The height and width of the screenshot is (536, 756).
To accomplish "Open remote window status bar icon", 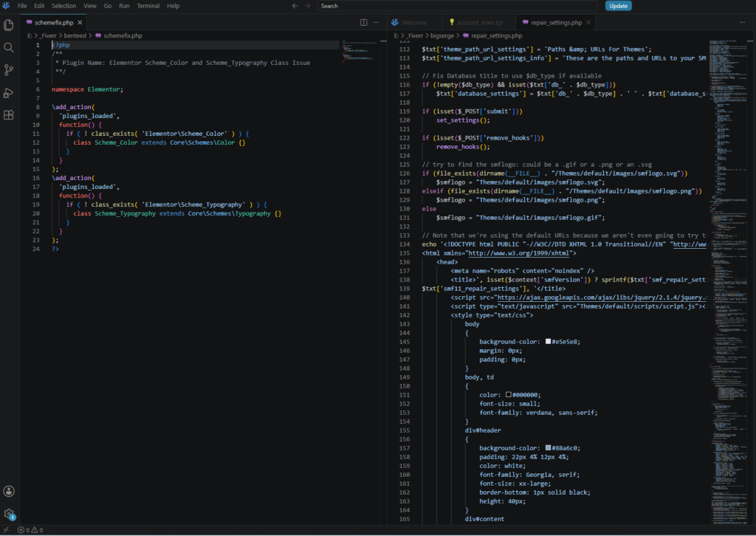I will coord(6,530).
